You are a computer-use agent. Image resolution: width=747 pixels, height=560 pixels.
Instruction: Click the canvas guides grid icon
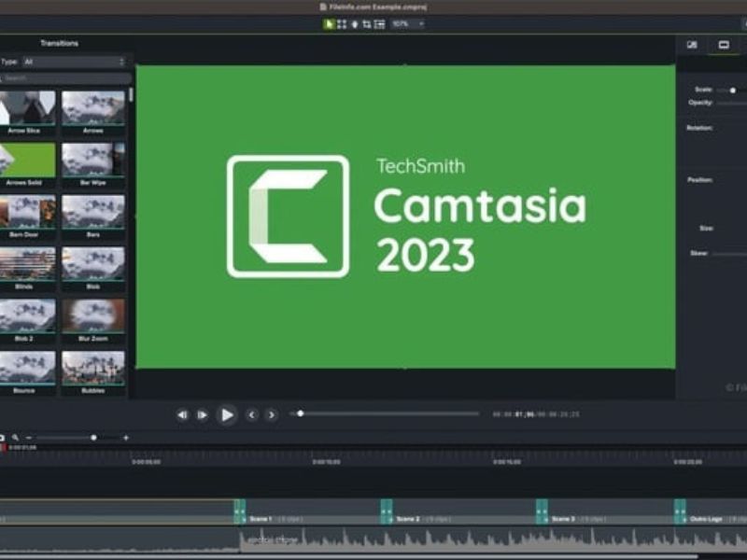tap(380, 24)
